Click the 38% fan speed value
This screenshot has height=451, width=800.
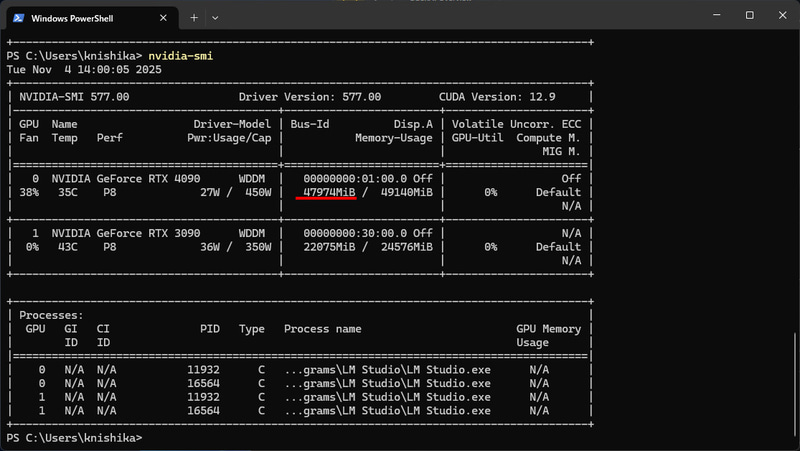tap(29, 192)
